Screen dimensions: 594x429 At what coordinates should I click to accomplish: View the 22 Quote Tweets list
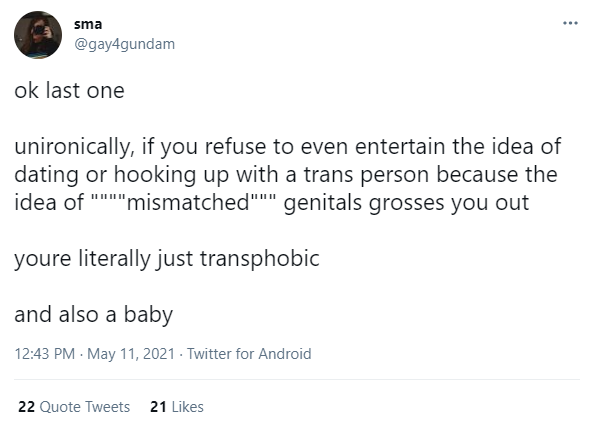pyautogui.click(x=74, y=407)
